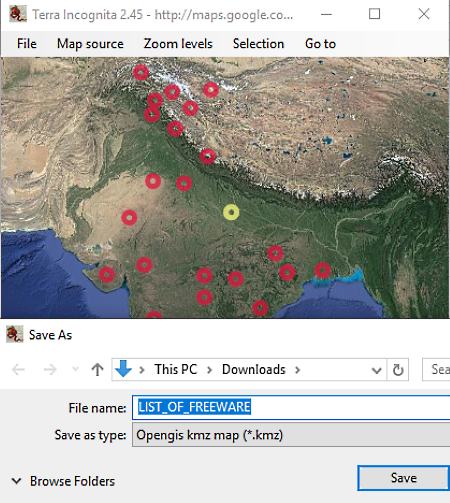Open the File menu
Image resolution: width=450 pixels, height=503 pixels.
(27, 44)
